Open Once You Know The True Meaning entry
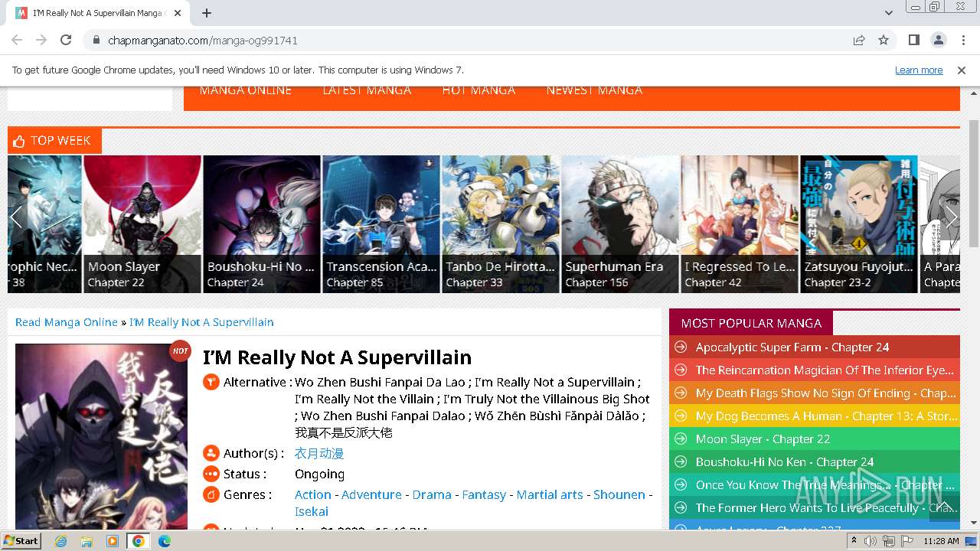The height and width of the screenshot is (551, 980). [825, 485]
